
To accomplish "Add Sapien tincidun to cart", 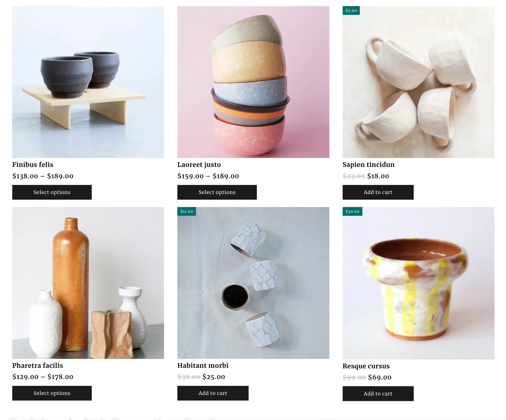I will click(378, 192).
